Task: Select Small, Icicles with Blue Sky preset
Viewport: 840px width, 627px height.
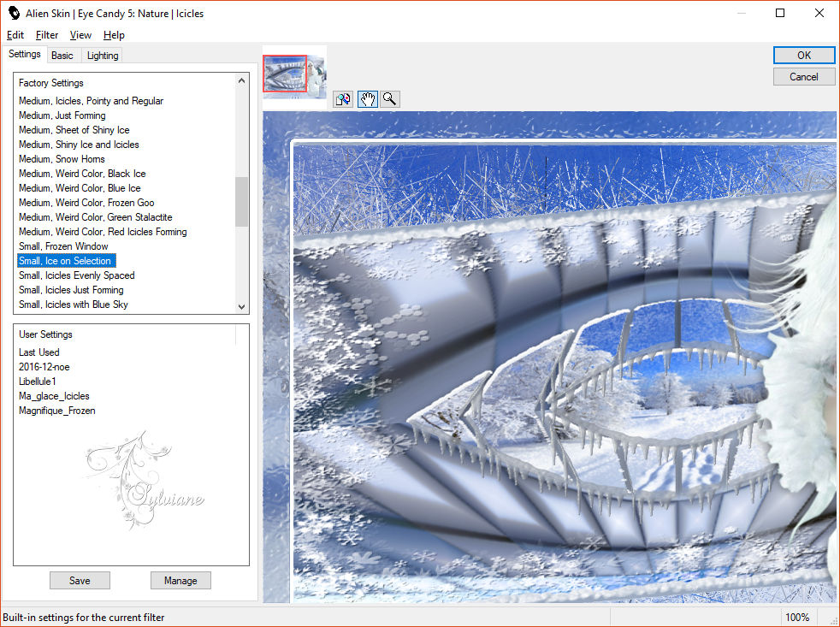Action: point(74,304)
